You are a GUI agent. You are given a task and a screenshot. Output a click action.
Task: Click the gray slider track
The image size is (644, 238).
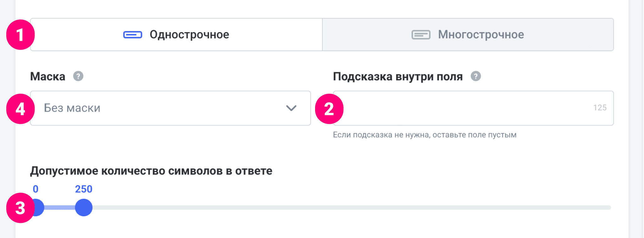[346, 208]
